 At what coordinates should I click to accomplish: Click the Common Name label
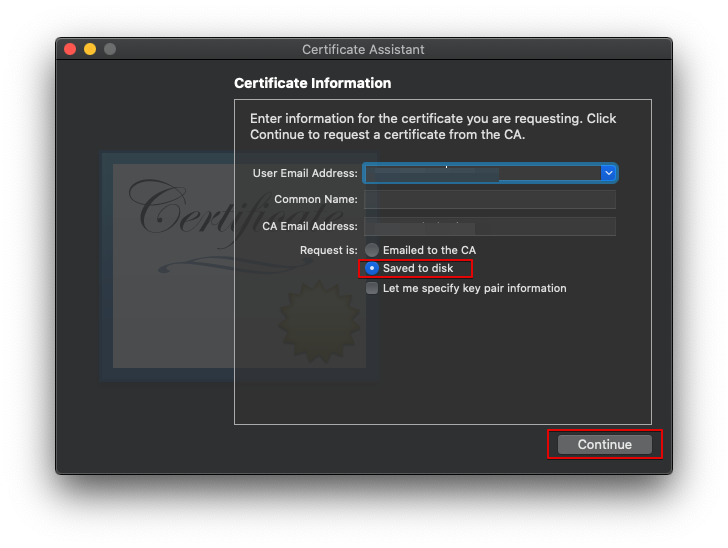tap(316, 200)
